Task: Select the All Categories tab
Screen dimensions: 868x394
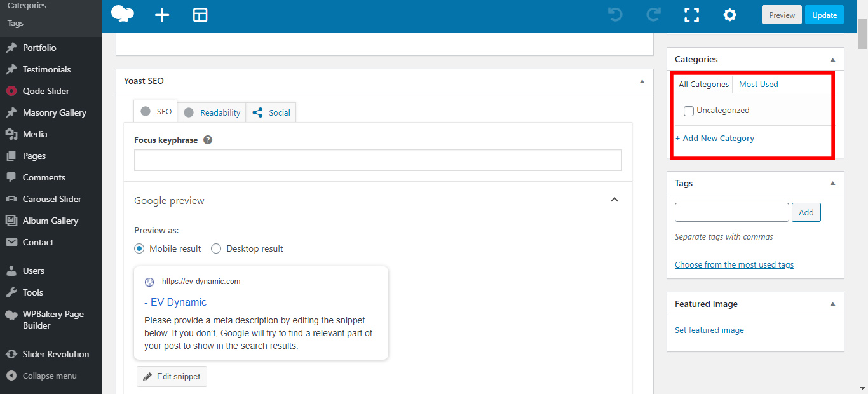Action: point(704,84)
